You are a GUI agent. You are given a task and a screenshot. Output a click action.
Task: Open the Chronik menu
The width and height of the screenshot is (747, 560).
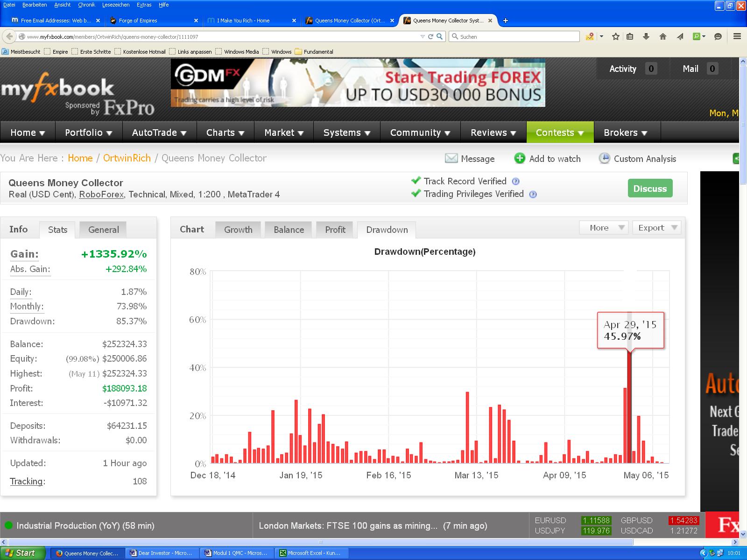point(86,5)
